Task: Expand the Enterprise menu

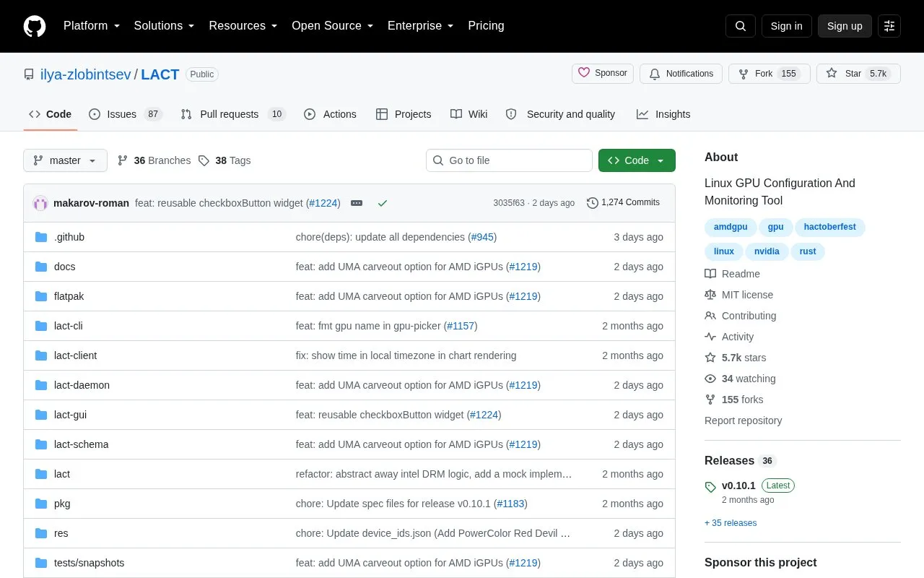Action: coord(420,26)
